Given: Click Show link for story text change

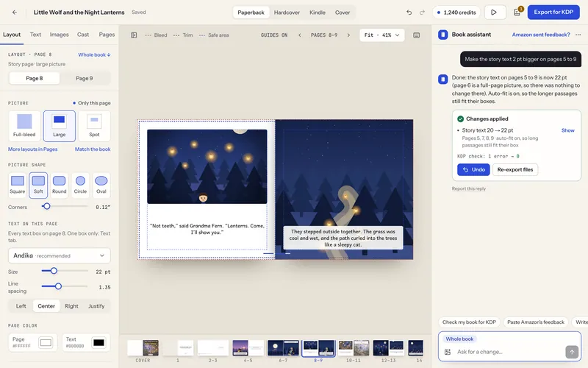Looking at the screenshot, I should [x=567, y=130].
